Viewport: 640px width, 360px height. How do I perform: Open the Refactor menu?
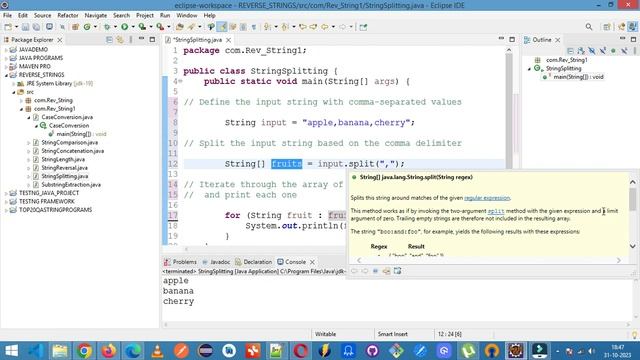(68, 16)
